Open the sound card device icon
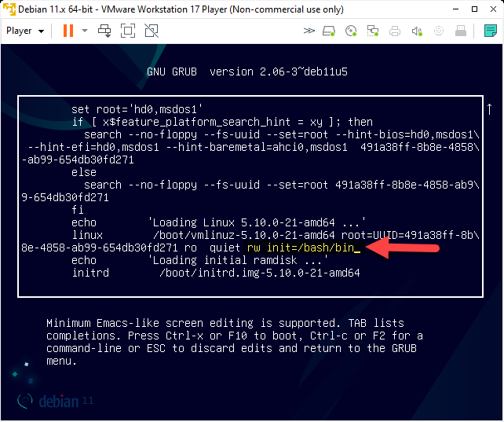Screen dimensions: 504x422 417,31
